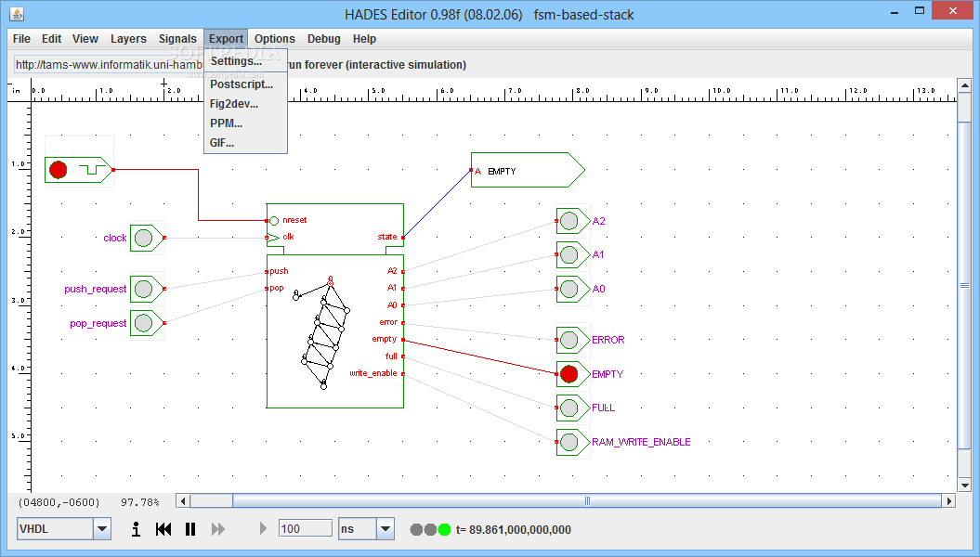Viewport: 980px width, 557px height.
Task: Click the A0 output indicator
Action: [x=568, y=289]
